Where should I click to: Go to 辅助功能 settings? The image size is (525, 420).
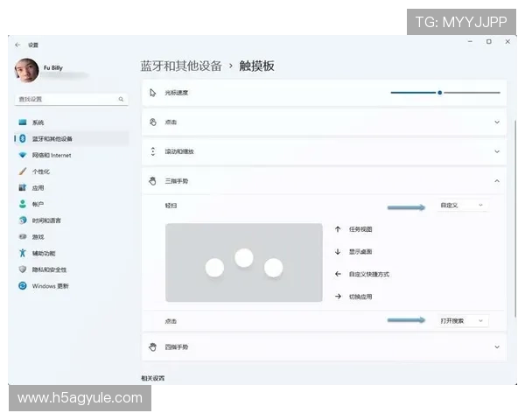click(72, 253)
